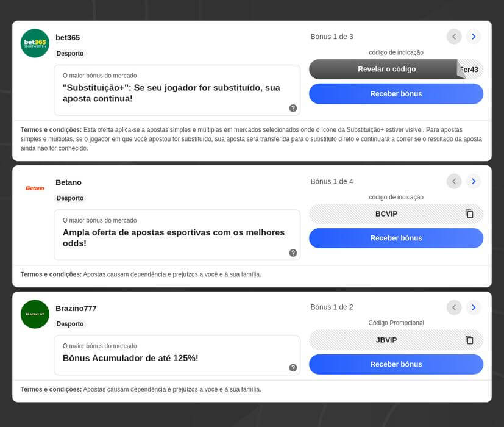This screenshot has width=504, height=427.
Task: Click the bet365 logo
Action: [x=35, y=43]
